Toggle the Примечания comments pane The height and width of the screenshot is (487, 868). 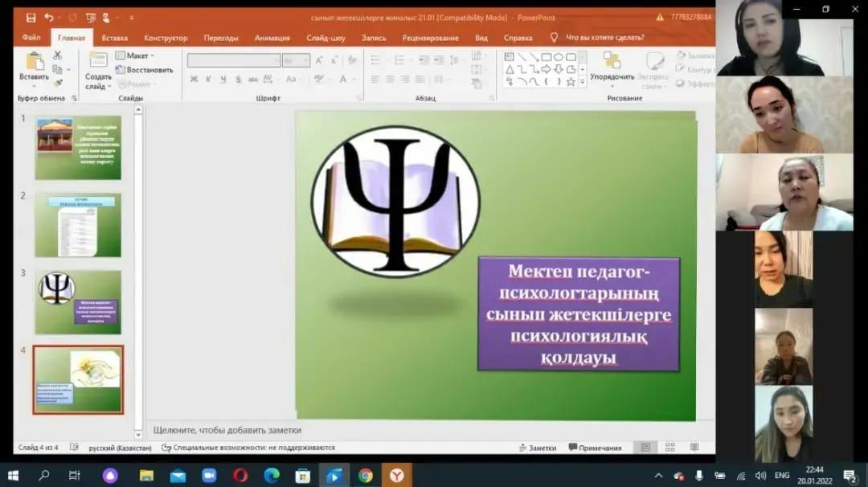595,448
